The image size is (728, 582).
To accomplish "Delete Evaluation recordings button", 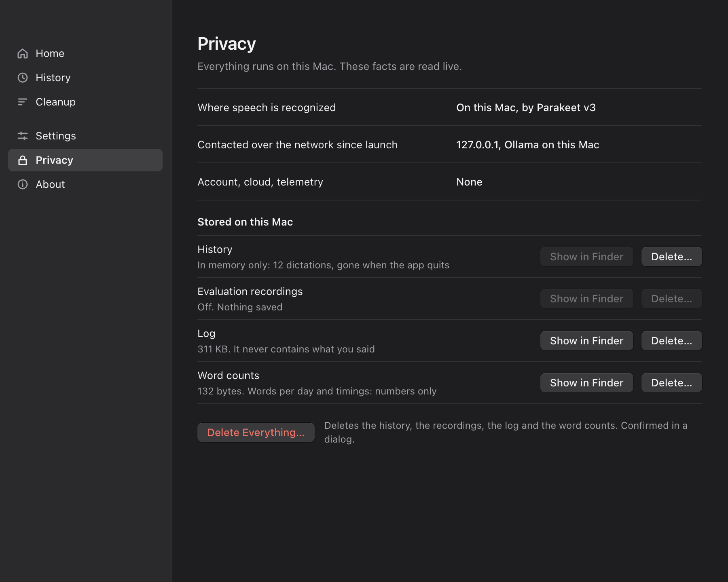I will coord(671,299).
